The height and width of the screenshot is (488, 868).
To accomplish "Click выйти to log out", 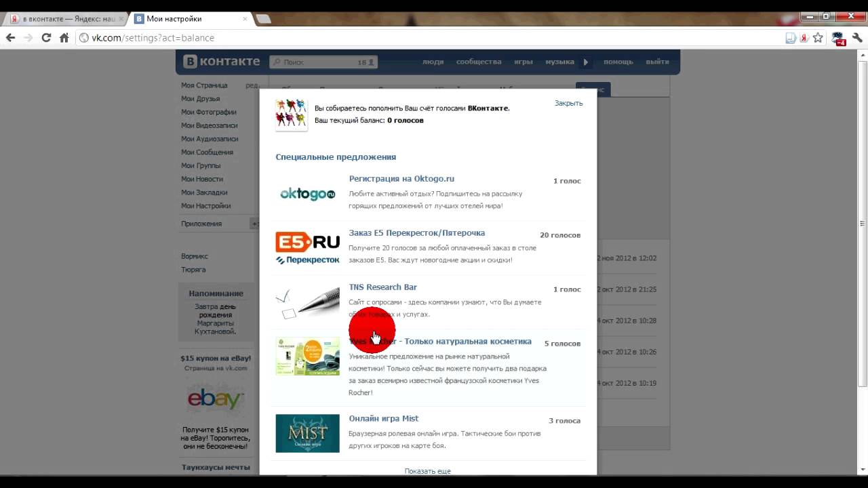I will (657, 62).
